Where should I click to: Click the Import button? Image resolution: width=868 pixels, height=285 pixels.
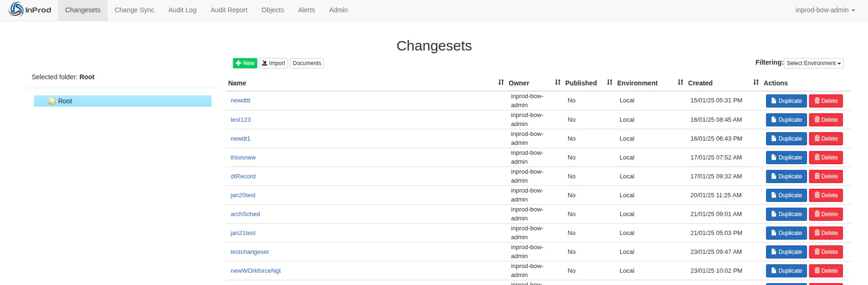point(273,63)
